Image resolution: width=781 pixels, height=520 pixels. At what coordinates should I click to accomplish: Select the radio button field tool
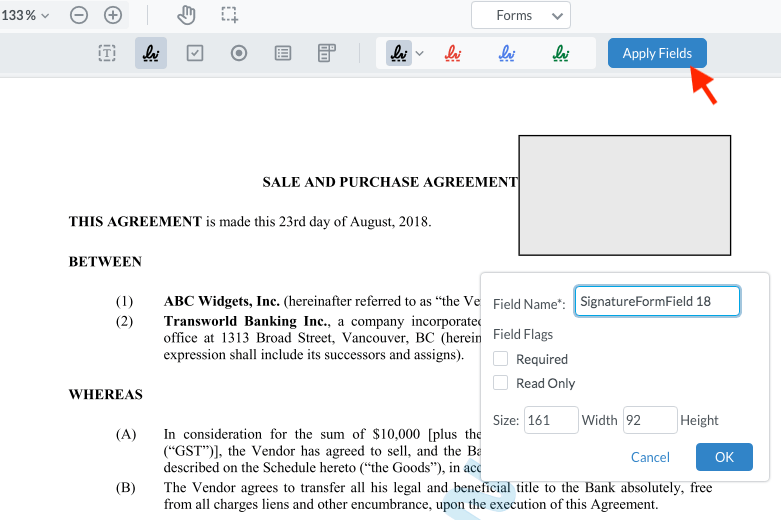pos(239,53)
